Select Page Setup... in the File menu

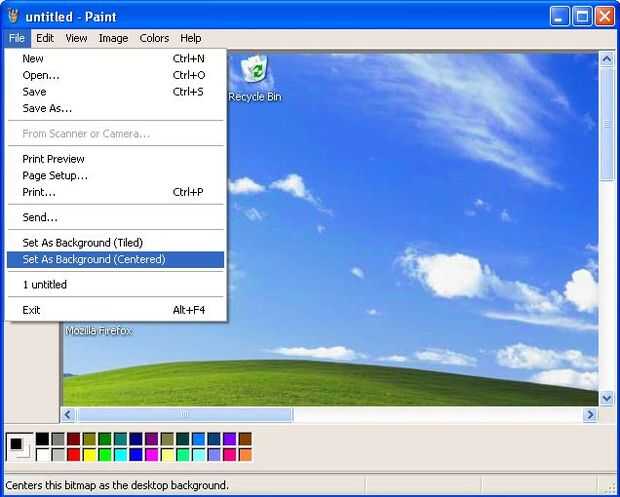click(115, 176)
